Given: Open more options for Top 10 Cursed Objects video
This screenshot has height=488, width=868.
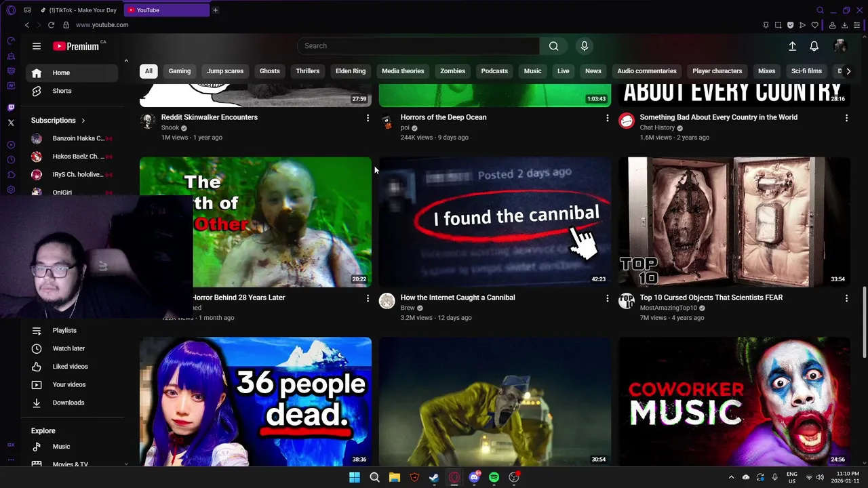Looking at the screenshot, I should [846, 298].
